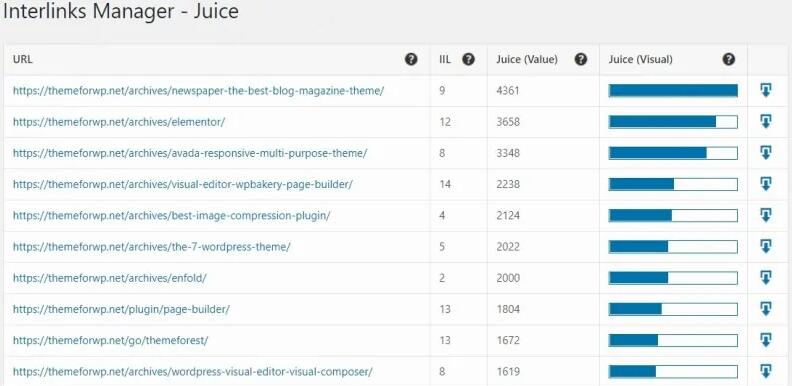The height and width of the screenshot is (386, 792).
Task: Click the download icon for go/themeforest
Action: [766, 341]
